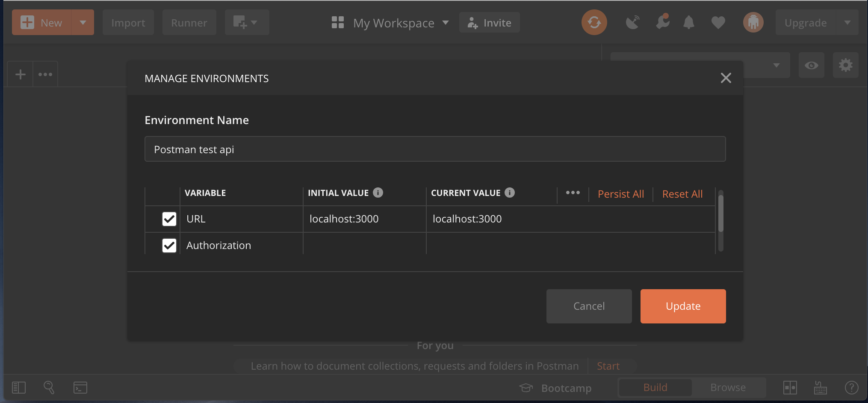The height and width of the screenshot is (403, 868).
Task: Open the Postman console icon
Action: (80, 388)
